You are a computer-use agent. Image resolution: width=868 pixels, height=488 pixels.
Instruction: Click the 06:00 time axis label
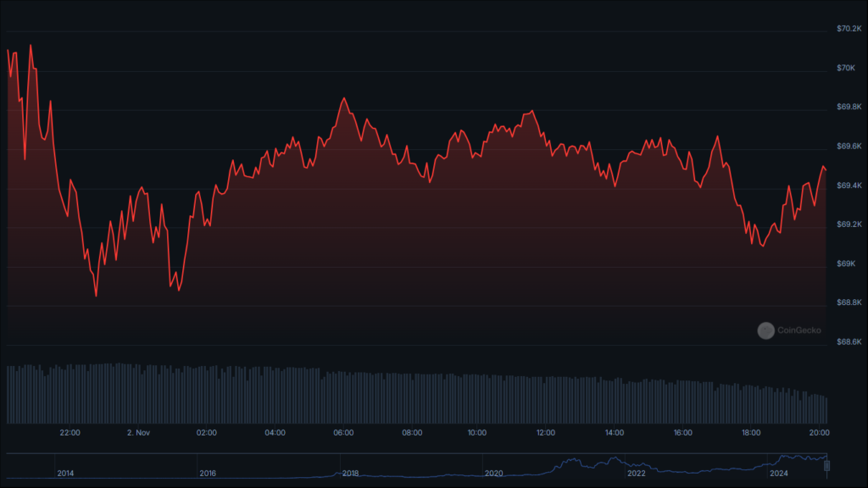(x=343, y=433)
